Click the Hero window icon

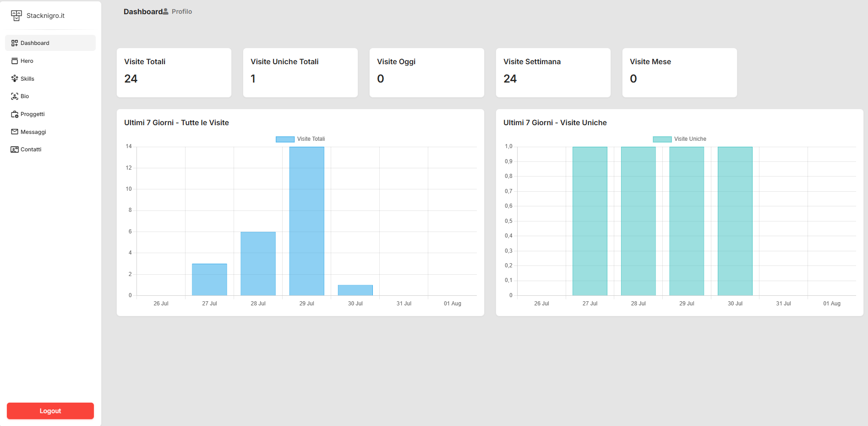(x=15, y=61)
